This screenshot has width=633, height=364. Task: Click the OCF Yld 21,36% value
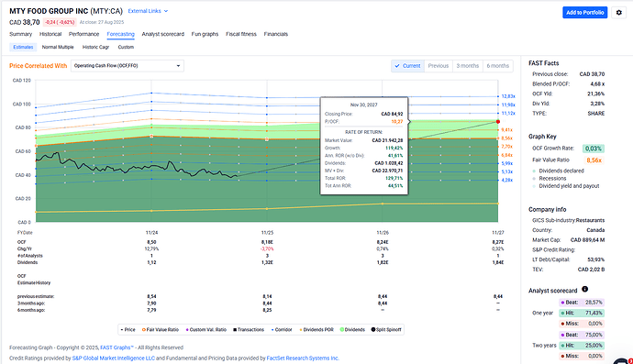[x=596, y=94]
